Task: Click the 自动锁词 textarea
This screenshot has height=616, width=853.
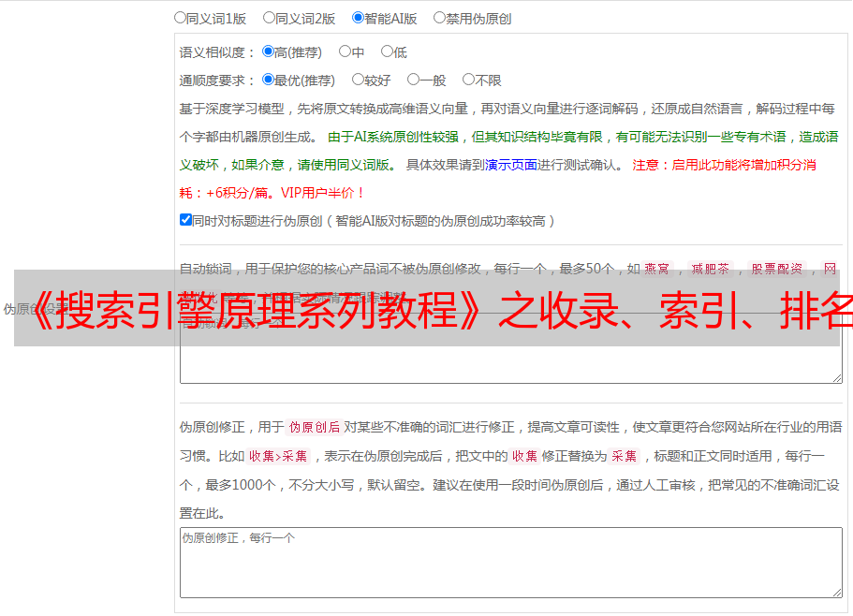Action: coord(511,348)
